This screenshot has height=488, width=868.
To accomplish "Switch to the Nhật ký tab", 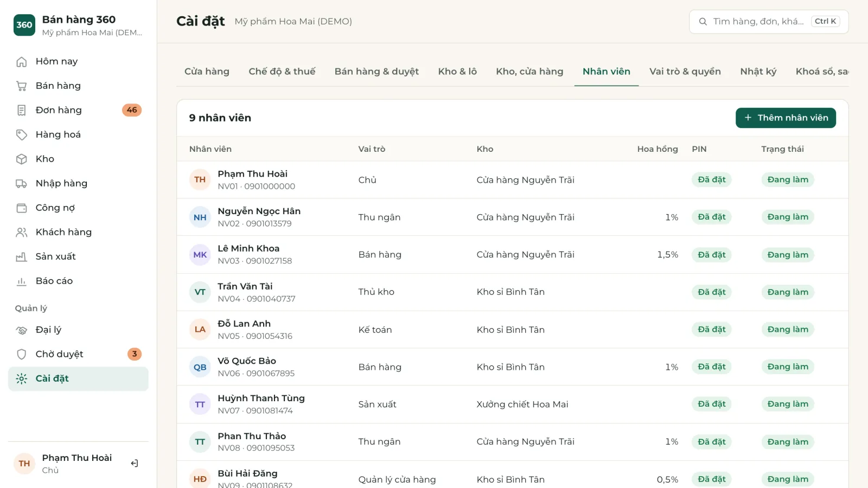I will (758, 72).
